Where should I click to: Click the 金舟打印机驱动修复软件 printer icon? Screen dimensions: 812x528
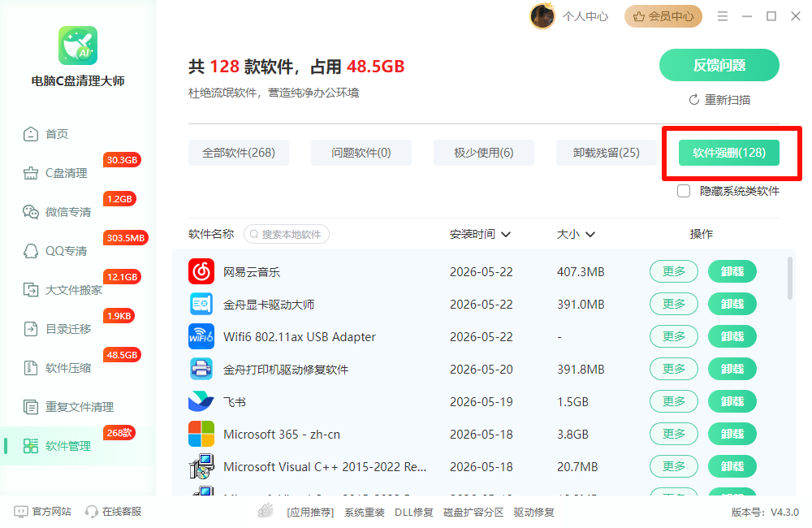(x=201, y=369)
